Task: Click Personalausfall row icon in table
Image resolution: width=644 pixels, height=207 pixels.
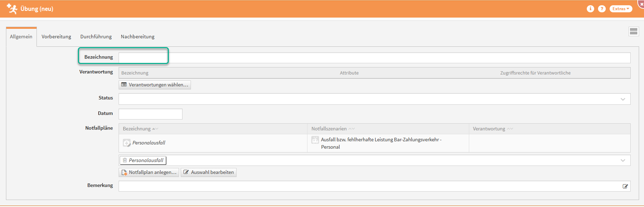Action: point(127,143)
